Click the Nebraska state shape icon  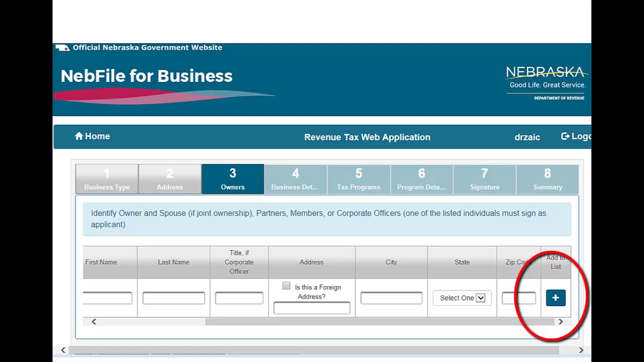point(62,48)
